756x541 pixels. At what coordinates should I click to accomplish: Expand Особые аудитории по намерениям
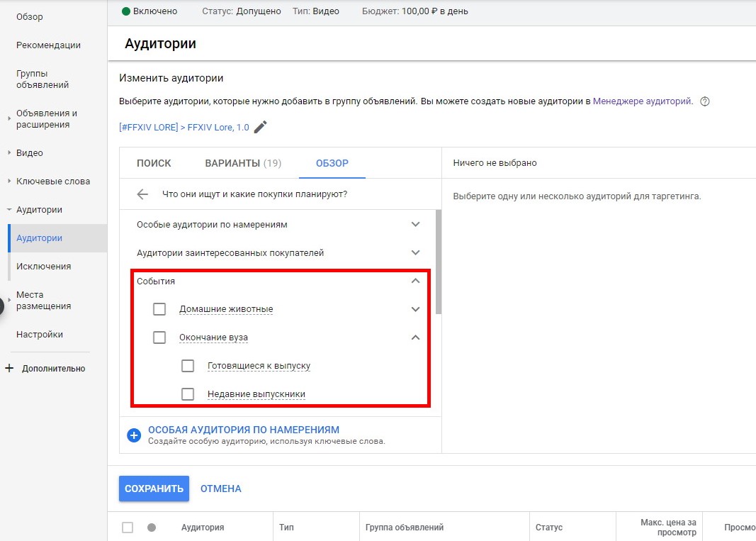(x=415, y=224)
